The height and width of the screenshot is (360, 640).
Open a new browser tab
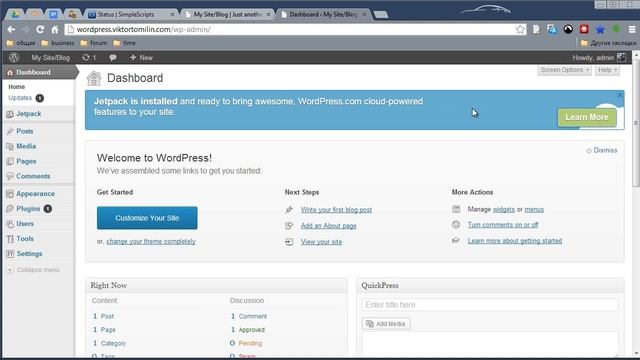coord(381,15)
